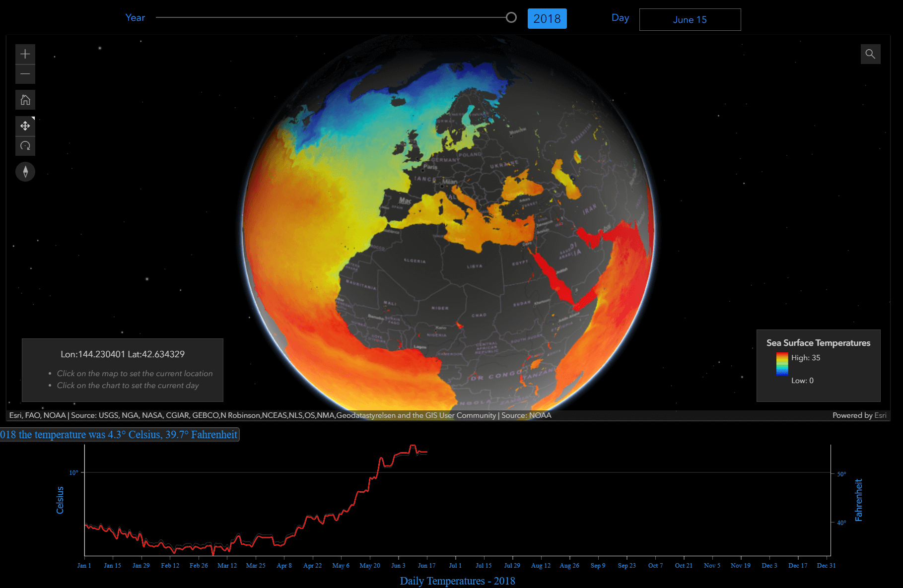Set chart day to Jan 1
Screen dimensions: 903x588
pos(84,565)
